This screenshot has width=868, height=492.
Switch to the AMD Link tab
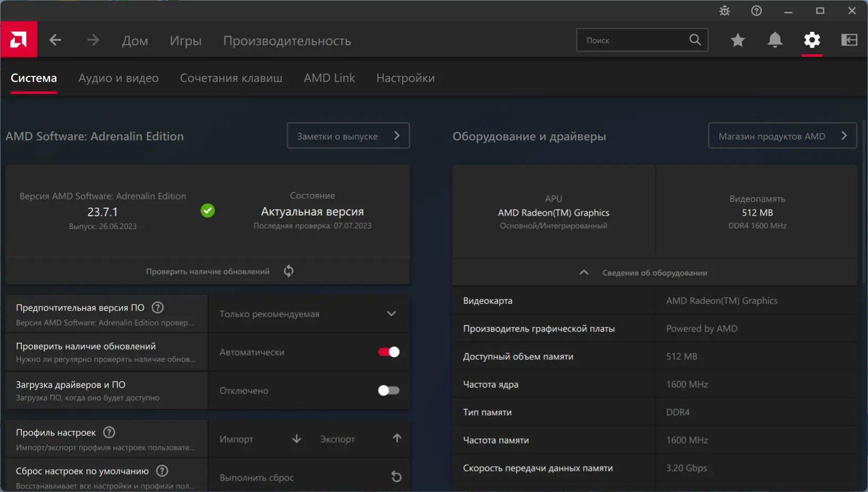329,78
